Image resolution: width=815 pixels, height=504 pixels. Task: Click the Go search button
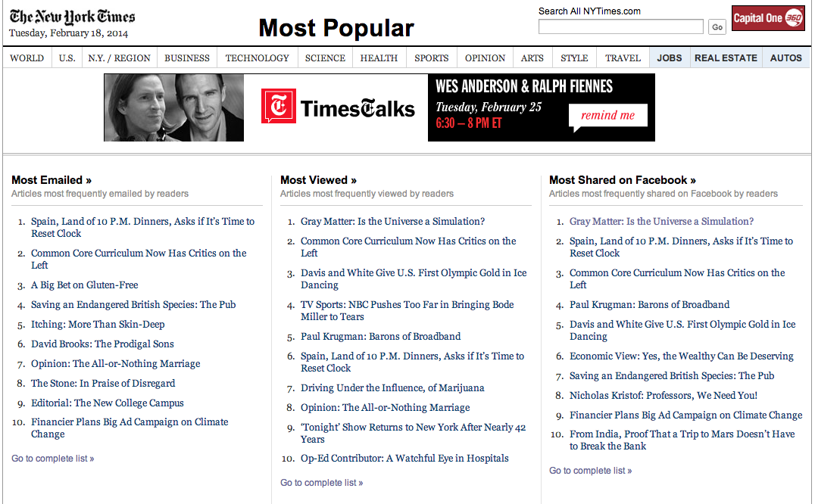tap(717, 27)
